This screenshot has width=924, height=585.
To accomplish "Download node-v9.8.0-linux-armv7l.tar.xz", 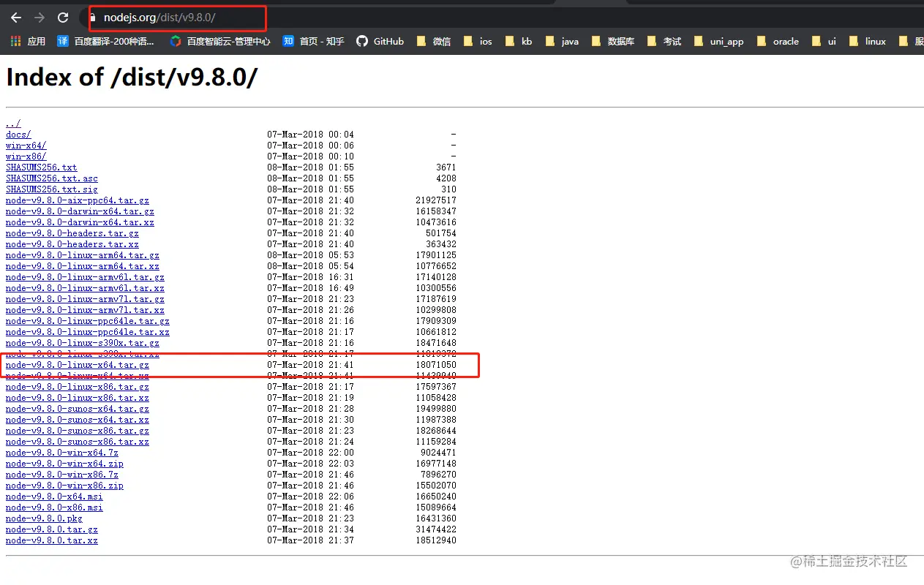I will coord(85,310).
